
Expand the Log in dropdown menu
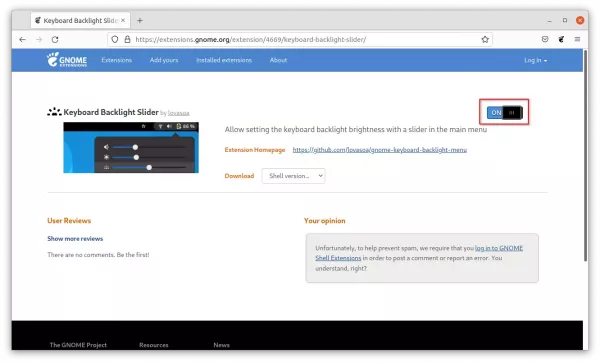click(535, 60)
